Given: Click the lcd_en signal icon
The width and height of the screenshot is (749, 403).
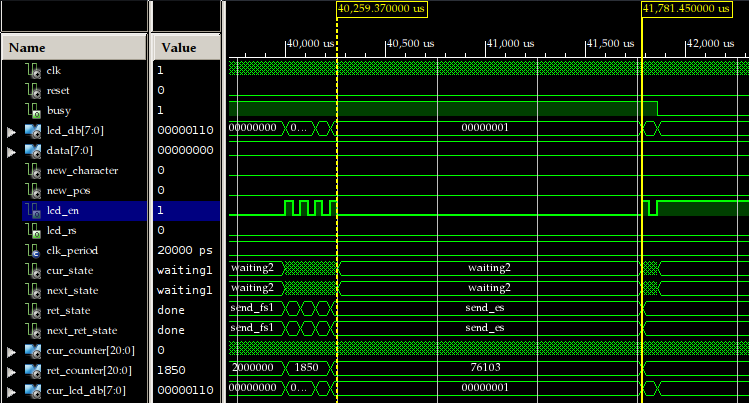Looking at the screenshot, I should click(x=36, y=210).
